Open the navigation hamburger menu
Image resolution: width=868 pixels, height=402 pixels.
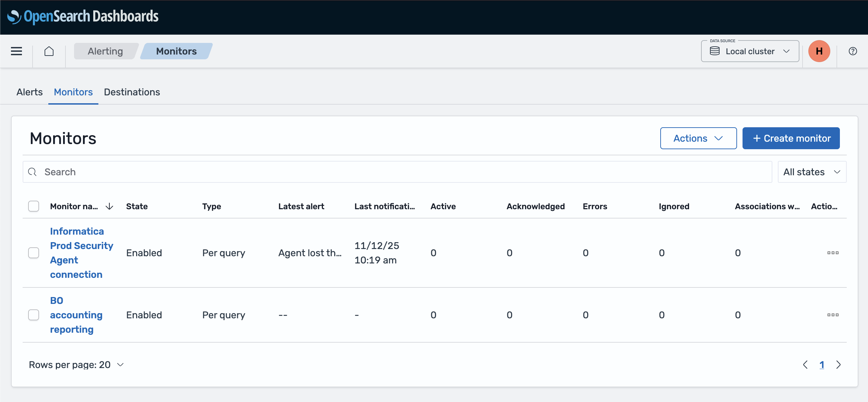click(16, 51)
